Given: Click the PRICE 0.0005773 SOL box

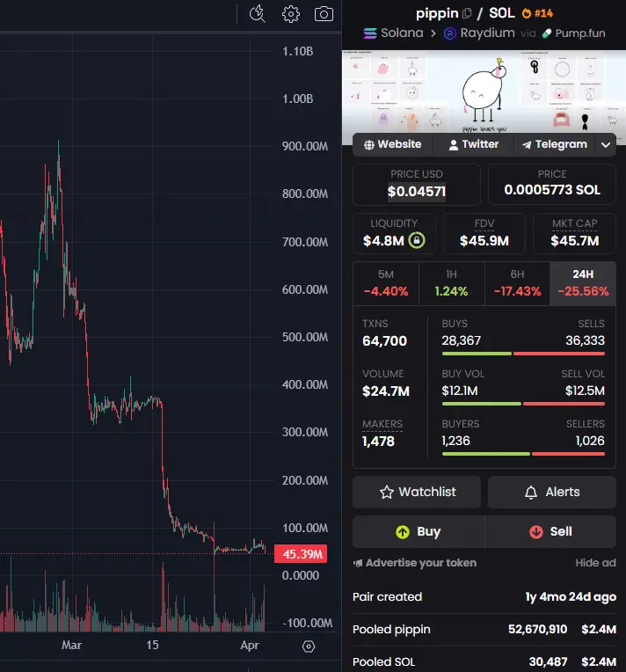Looking at the screenshot, I should click(552, 185).
